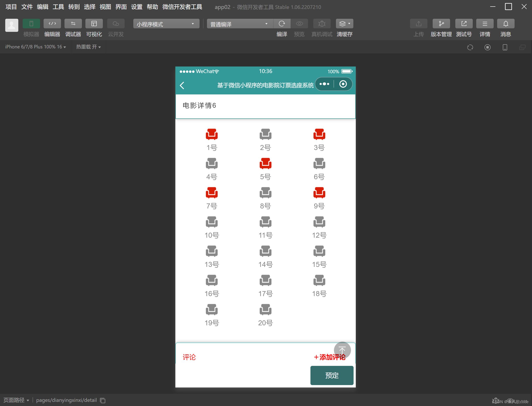Toggle the 模拟器 simulator panel
532x406 pixels.
[x=31, y=24]
